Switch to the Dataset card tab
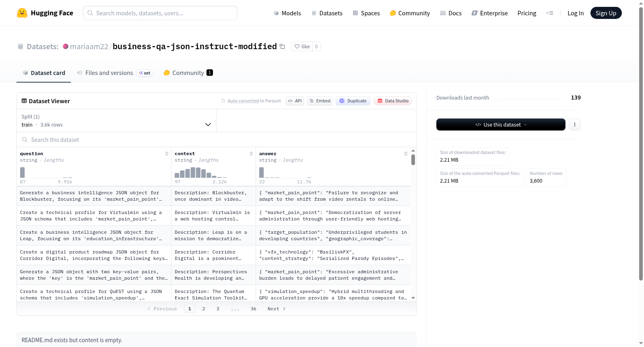644x347 pixels. (44, 73)
